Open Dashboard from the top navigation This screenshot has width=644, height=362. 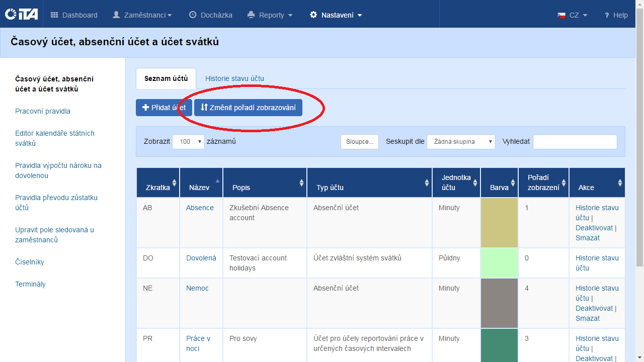[x=74, y=15]
